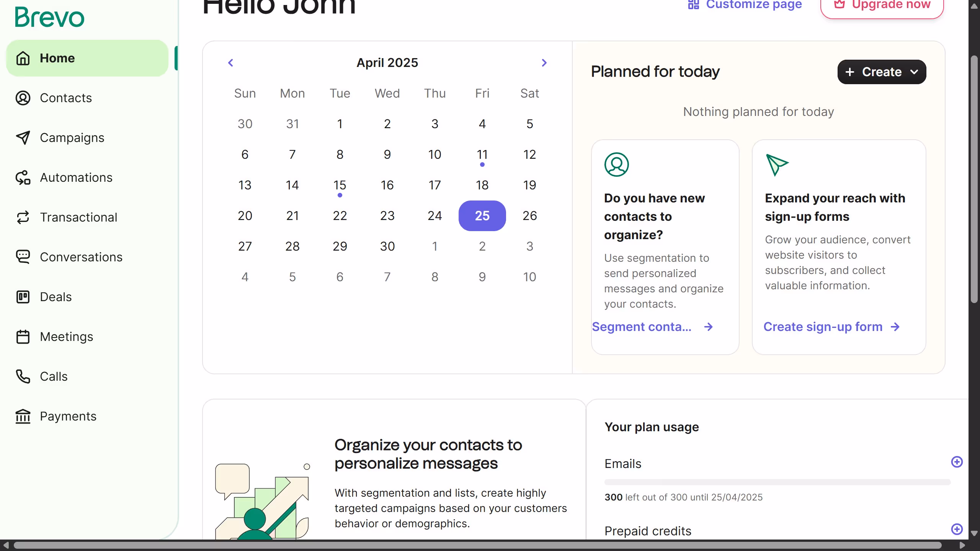980x551 pixels.
Task: Click the Campaigns paper plane icon
Action: (23, 138)
